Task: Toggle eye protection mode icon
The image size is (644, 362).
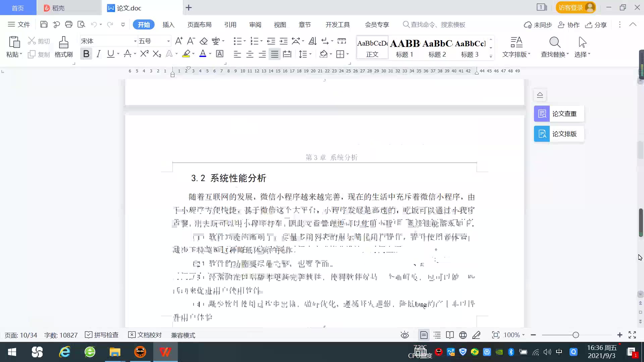Action: pyautogui.click(x=405, y=335)
